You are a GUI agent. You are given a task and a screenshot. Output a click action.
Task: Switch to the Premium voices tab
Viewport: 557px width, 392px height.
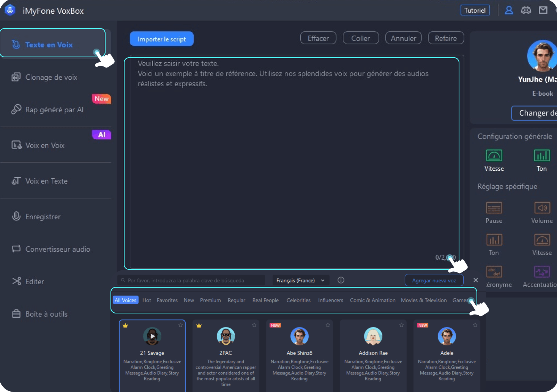click(210, 300)
